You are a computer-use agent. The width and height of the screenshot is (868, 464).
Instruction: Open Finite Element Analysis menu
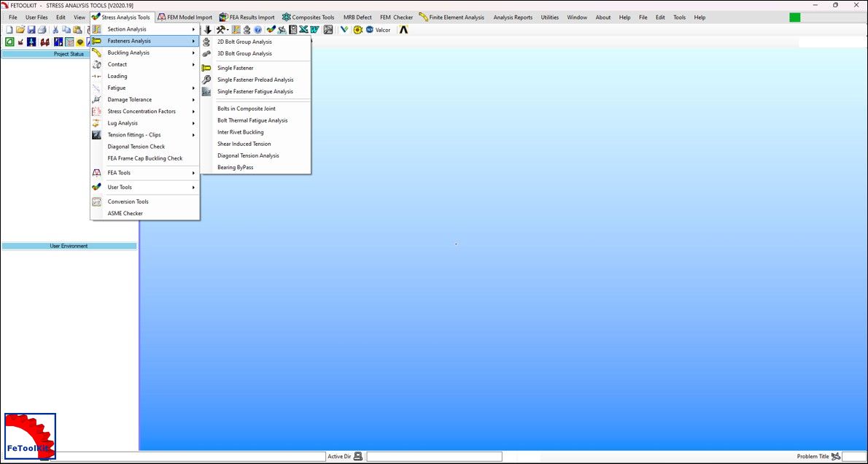452,18
